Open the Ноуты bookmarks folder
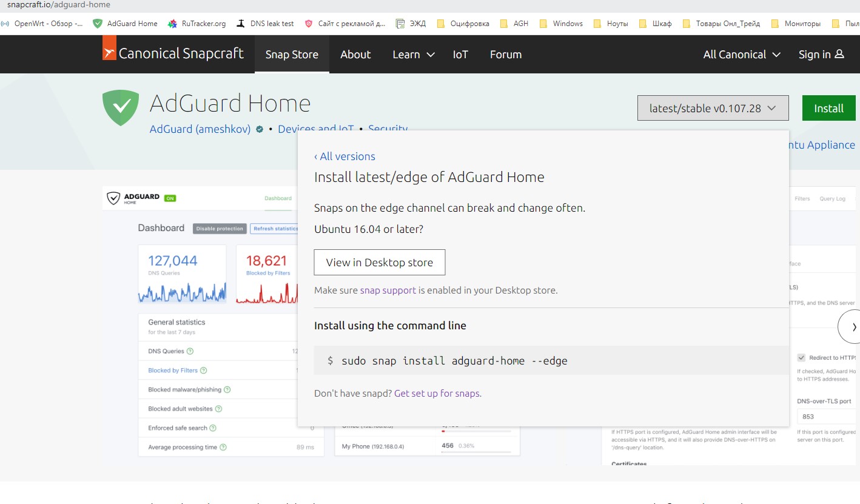The image size is (860, 504). 610,24
